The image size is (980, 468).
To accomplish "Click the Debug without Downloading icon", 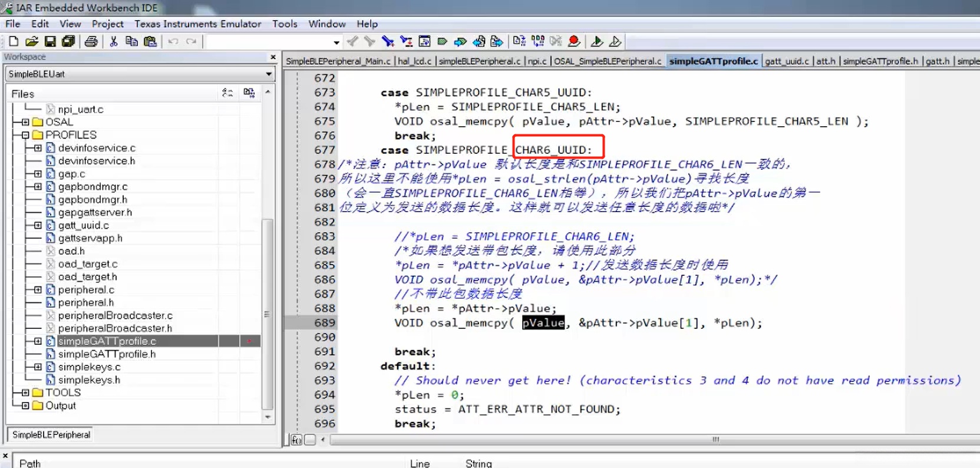I will [x=615, y=41].
